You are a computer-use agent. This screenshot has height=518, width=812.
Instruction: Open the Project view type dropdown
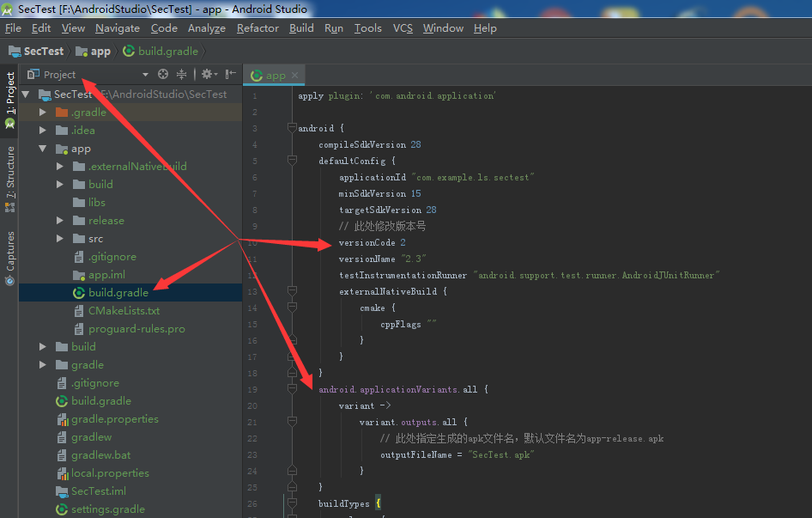pos(145,75)
